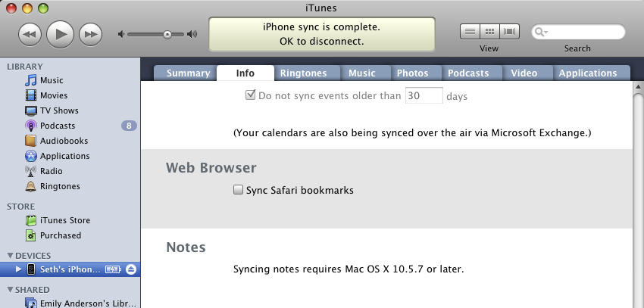The width and height of the screenshot is (644, 308).
Task: Skip to next track with the forward button
Action: point(90,35)
